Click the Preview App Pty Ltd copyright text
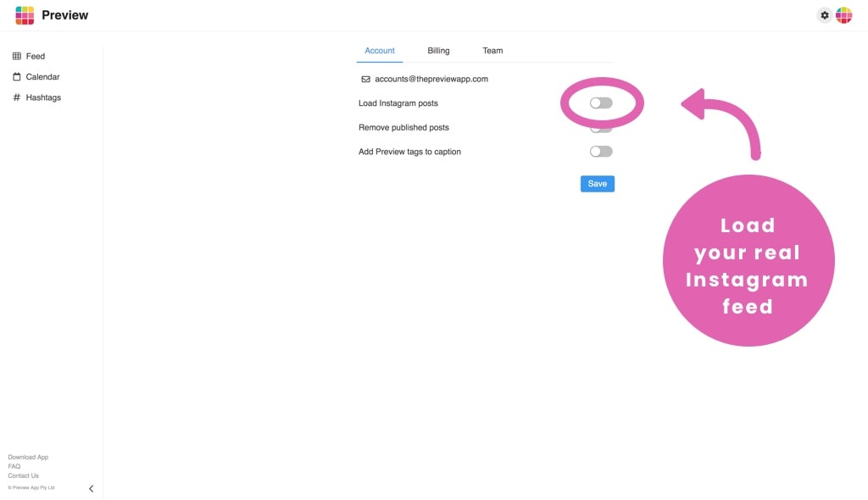The width and height of the screenshot is (868, 500). (x=31, y=488)
